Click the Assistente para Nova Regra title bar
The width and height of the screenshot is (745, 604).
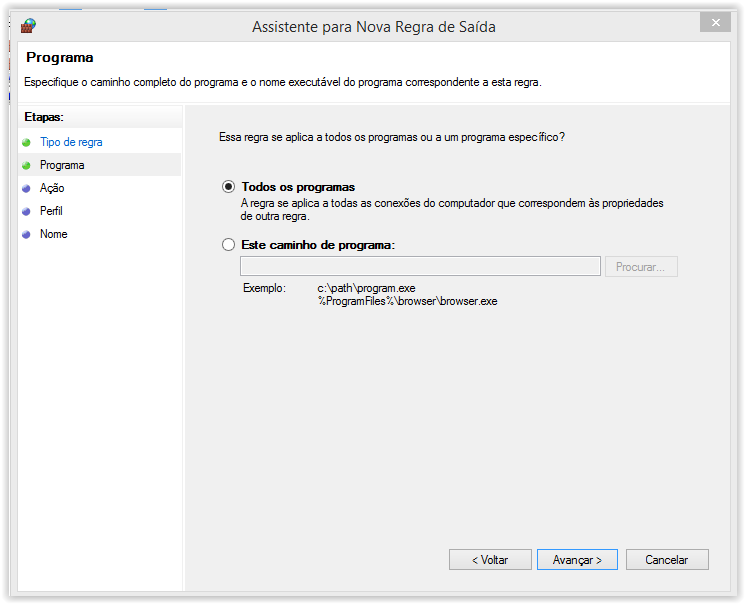[x=373, y=27]
